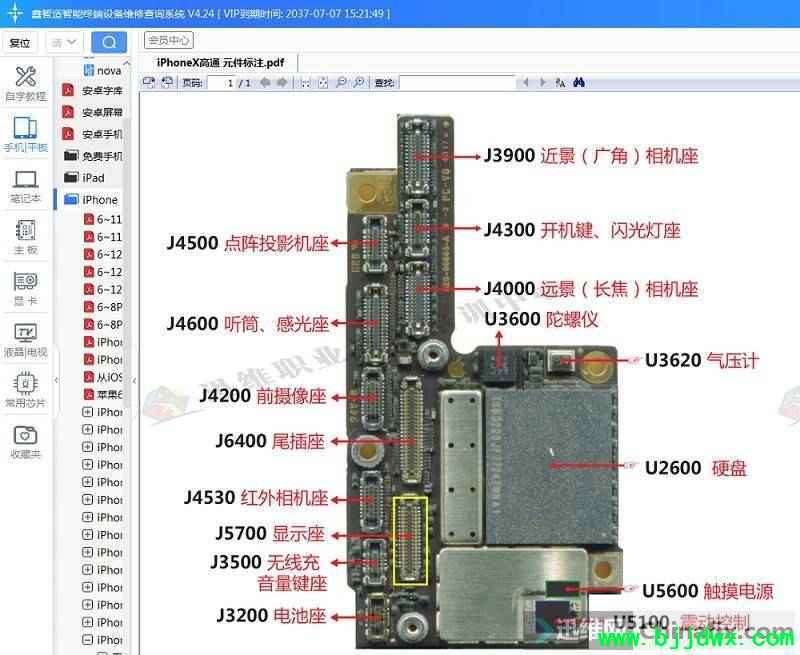
Task: Open the dropdown next to 复位
Action: click(64, 43)
